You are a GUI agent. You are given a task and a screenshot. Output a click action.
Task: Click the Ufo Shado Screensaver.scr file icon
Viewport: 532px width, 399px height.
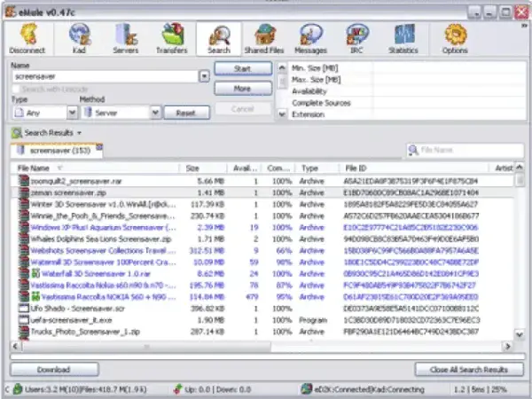23,309
